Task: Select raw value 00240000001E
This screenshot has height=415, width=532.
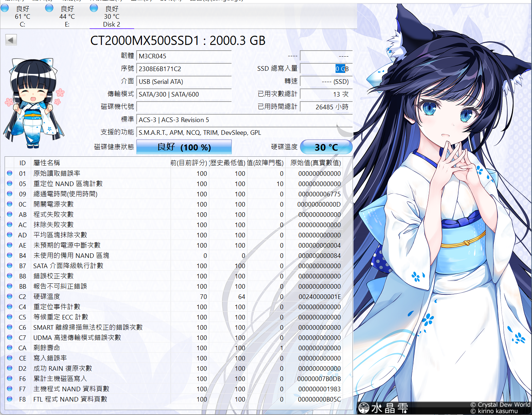Action: click(x=320, y=297)
